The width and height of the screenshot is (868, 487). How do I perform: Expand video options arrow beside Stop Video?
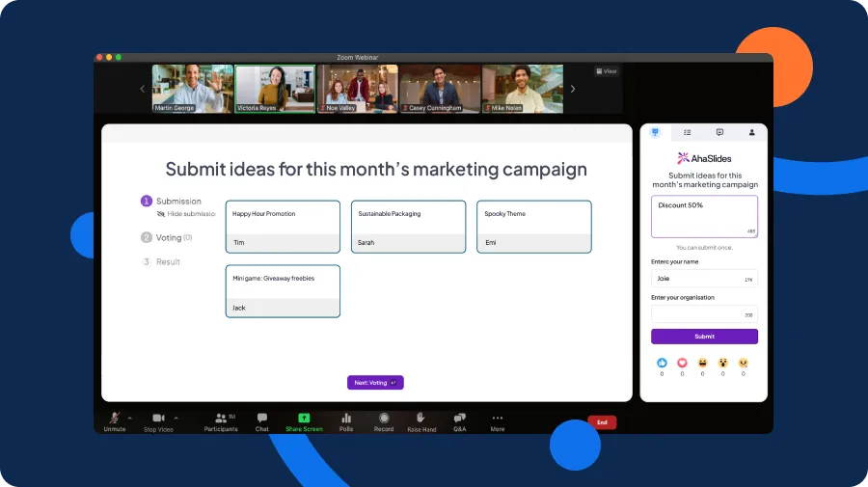[176, 418]
